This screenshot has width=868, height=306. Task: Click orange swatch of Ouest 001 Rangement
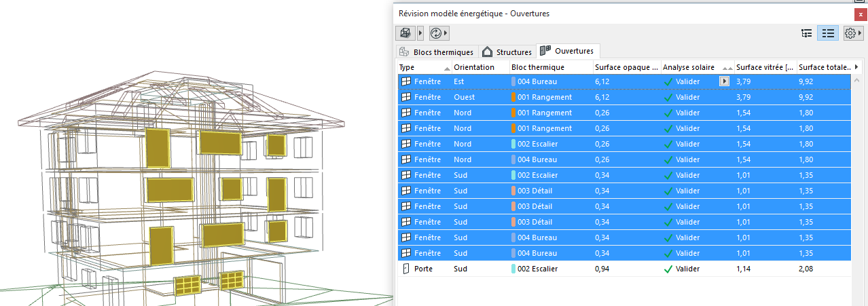point(513,97)
